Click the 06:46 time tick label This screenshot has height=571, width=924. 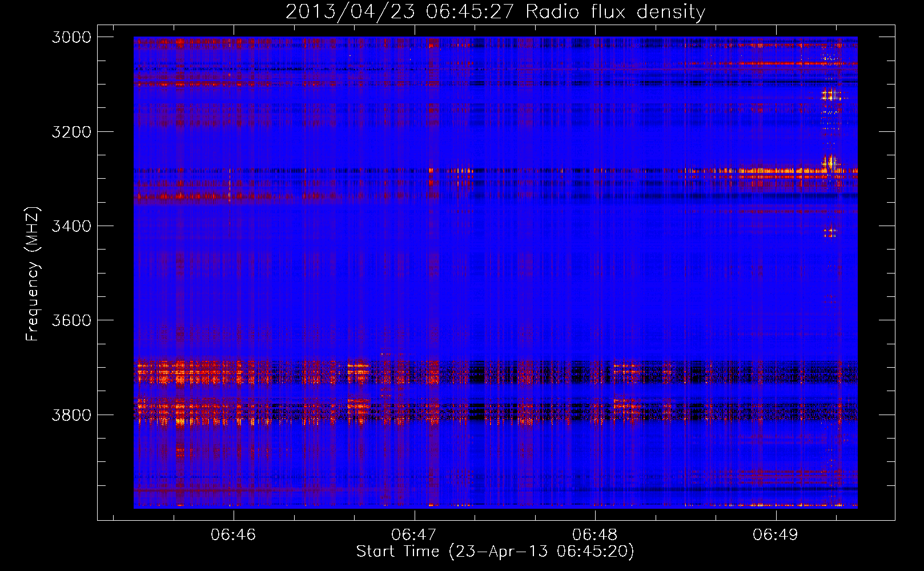pyautogui.click(x=234, y=534)
